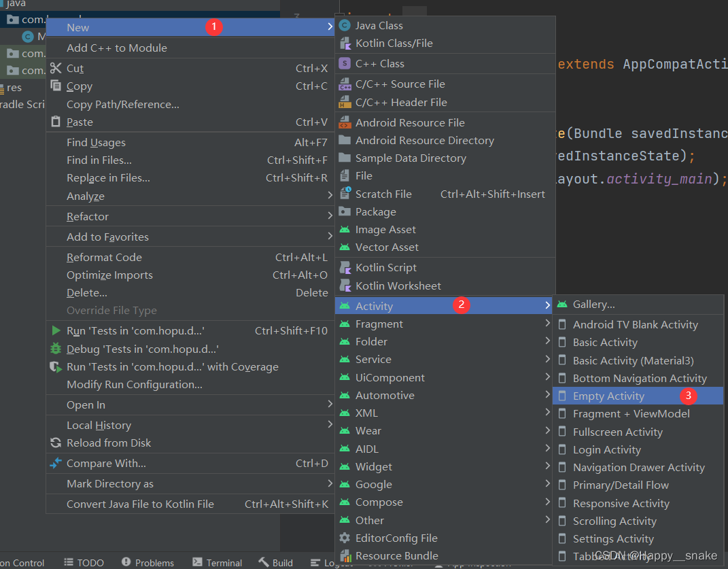Open the Terminal tool window

pyautogui.click(x=218, y=562)
